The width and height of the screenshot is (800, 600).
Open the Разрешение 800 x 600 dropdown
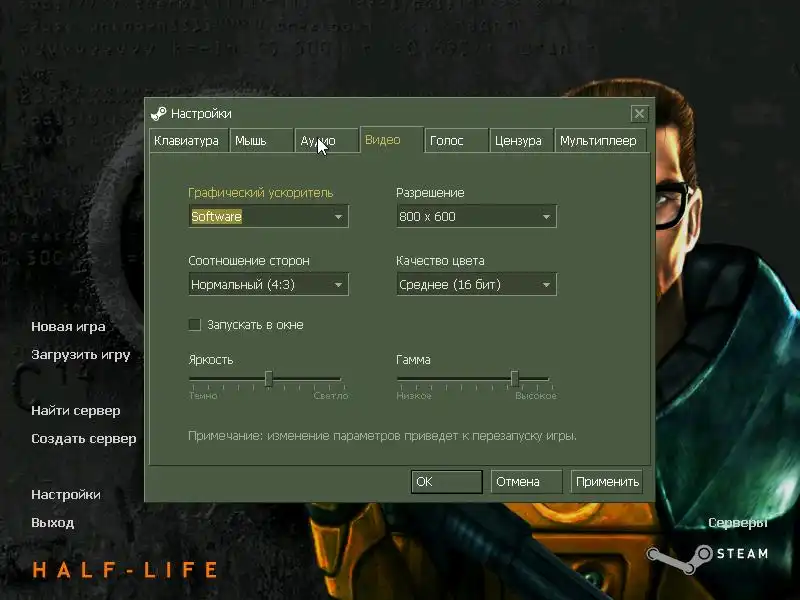tap(476, 216)
